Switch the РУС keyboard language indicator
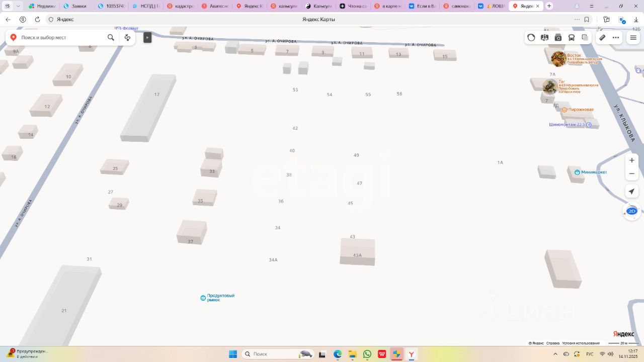 click(590, 354)
